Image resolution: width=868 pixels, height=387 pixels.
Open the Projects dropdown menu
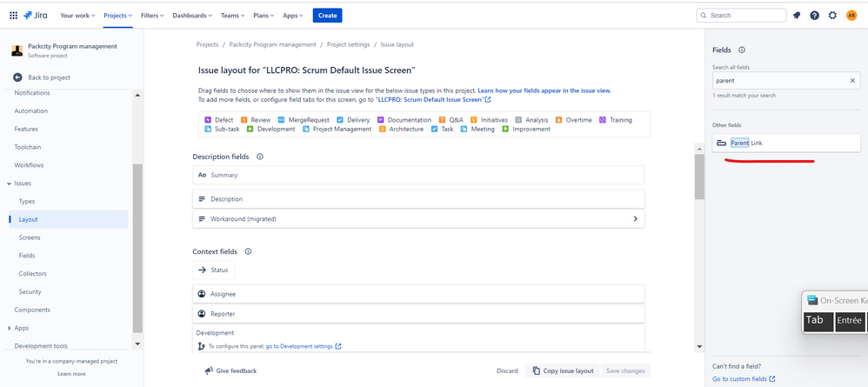118,16
